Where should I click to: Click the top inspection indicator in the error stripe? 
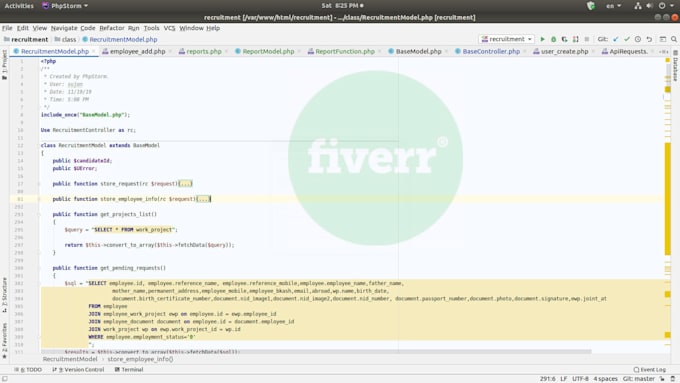667,60
